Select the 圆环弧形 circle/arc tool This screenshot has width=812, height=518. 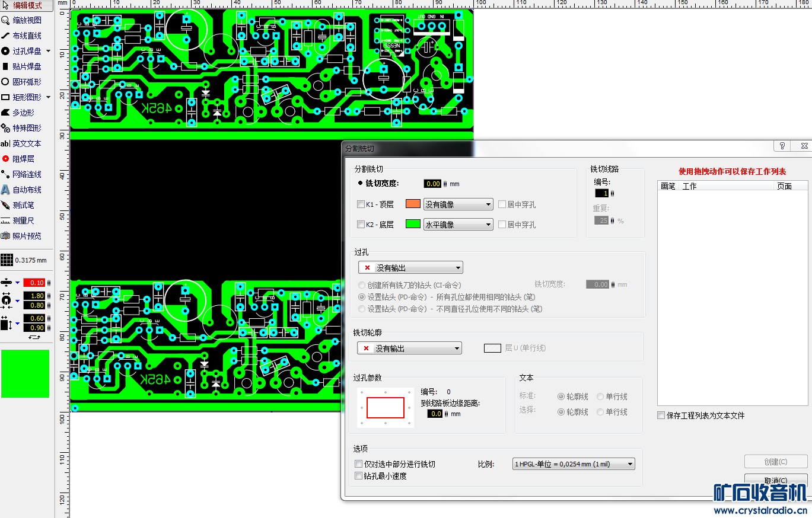coord(23,82)
